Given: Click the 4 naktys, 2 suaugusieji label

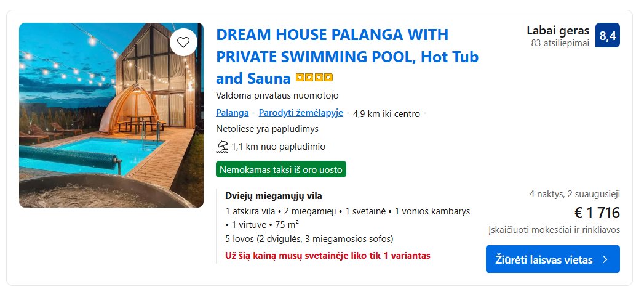Looking at the screenshot, I should 574,194.
